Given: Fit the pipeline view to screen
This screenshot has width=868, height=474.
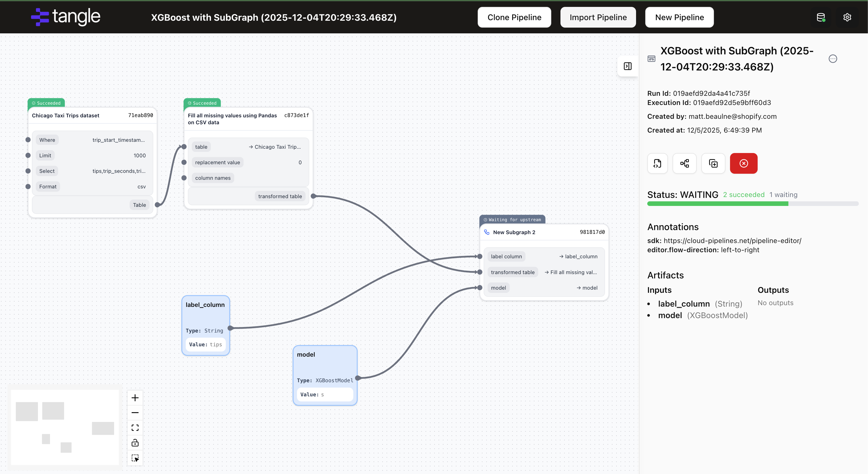Looking at the screenshot, I should (x=135, y=428).
